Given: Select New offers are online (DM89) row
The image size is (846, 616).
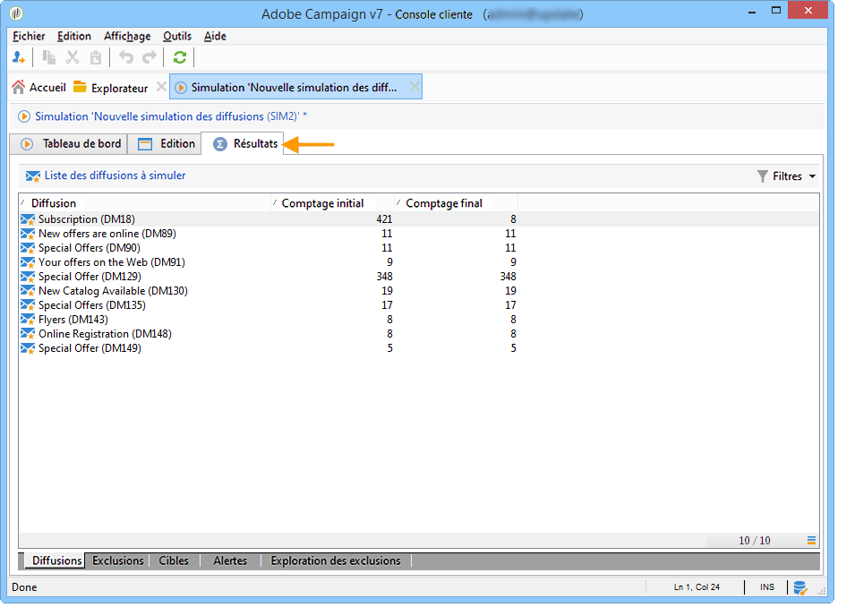Looking at the screenshot, I should (418, 234).
